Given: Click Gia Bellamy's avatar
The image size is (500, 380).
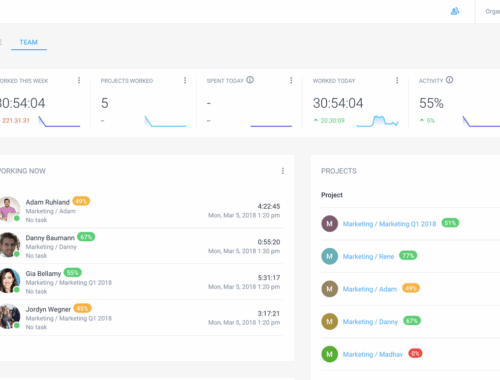Looking at the screenshot, I should coord(9,280).
